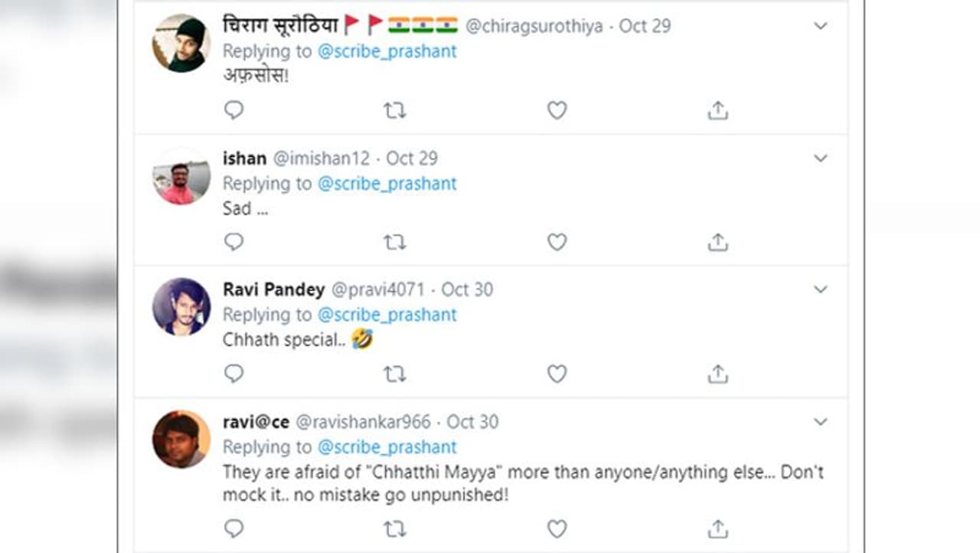Reply to ravi@ce's tweet

[x=234, y=528]
